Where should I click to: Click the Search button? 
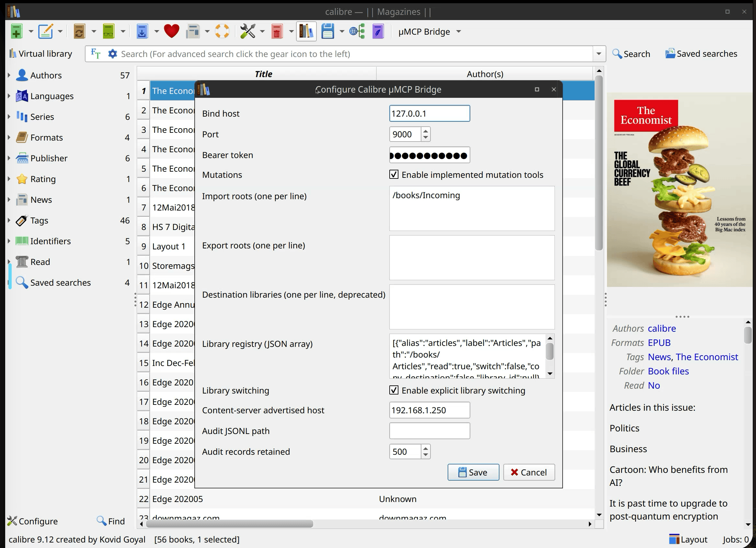[631, 54]
